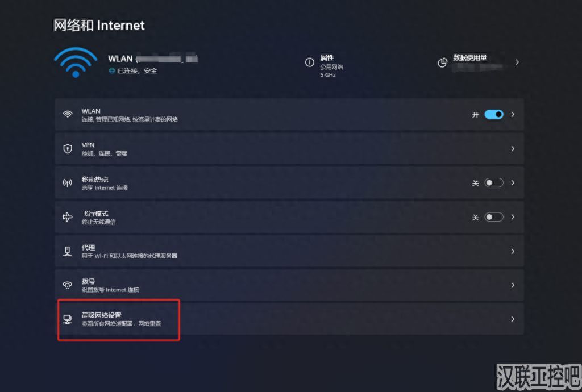The height and width of the screenshot is (392, 582).
Task: Click the 拨号 dial-up phone icon
Action: [x=68, y=285]
